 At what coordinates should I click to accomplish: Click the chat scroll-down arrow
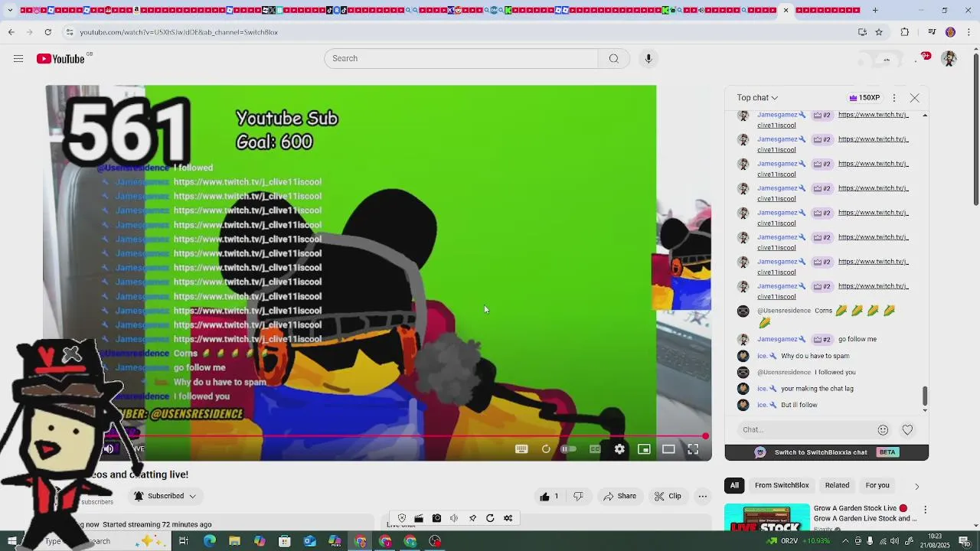[925, 411]
